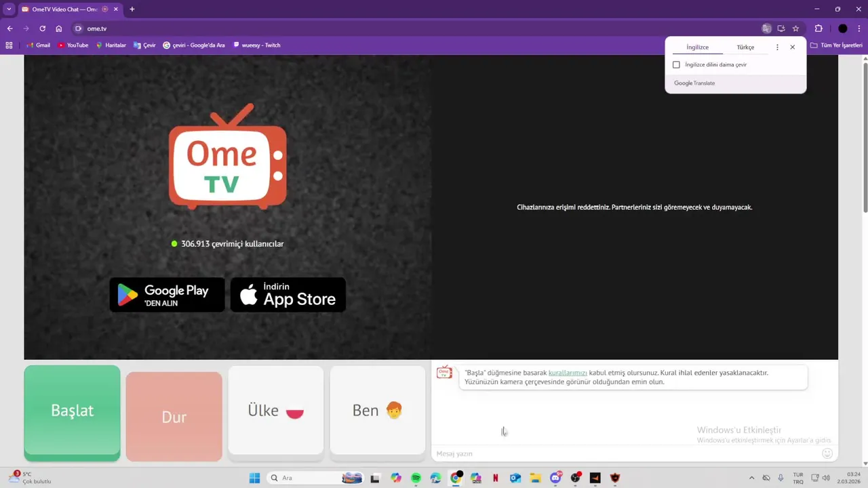Open the Translate popup options menu
This screenshot has width=868, height=488.
tap(777, 47)
